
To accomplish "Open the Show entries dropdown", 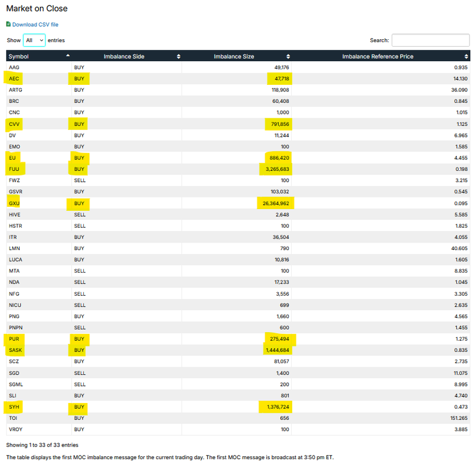I will [x=34, y=40].
